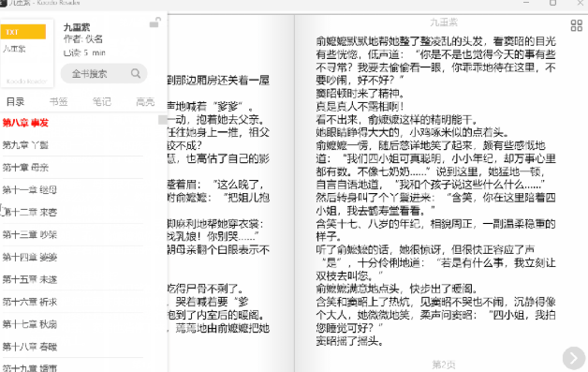Maximize the Koodo Reader window
The image size is (588, 372).
tap(552, 3)
